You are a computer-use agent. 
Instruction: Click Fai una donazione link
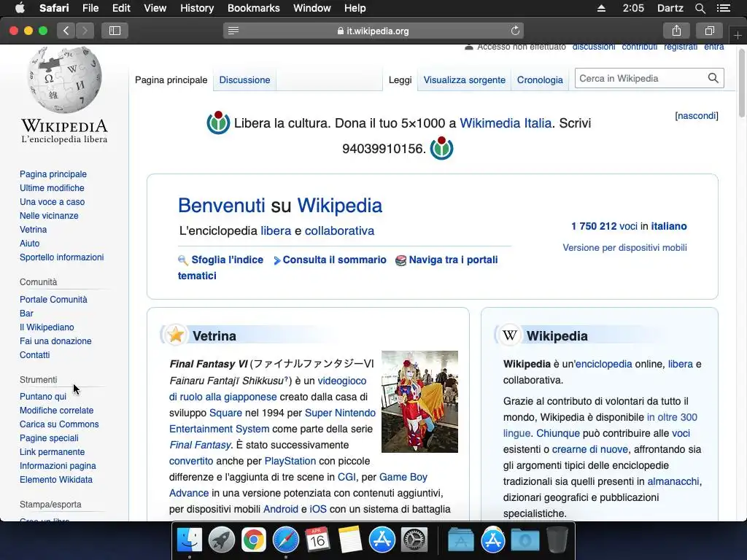[x=55, y=341]
